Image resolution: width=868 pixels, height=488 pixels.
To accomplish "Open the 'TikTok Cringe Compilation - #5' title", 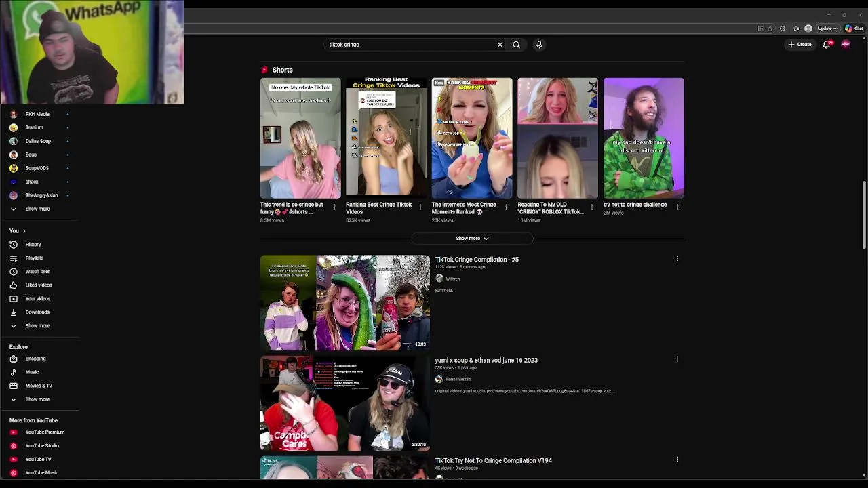I will tap(477, 260).
